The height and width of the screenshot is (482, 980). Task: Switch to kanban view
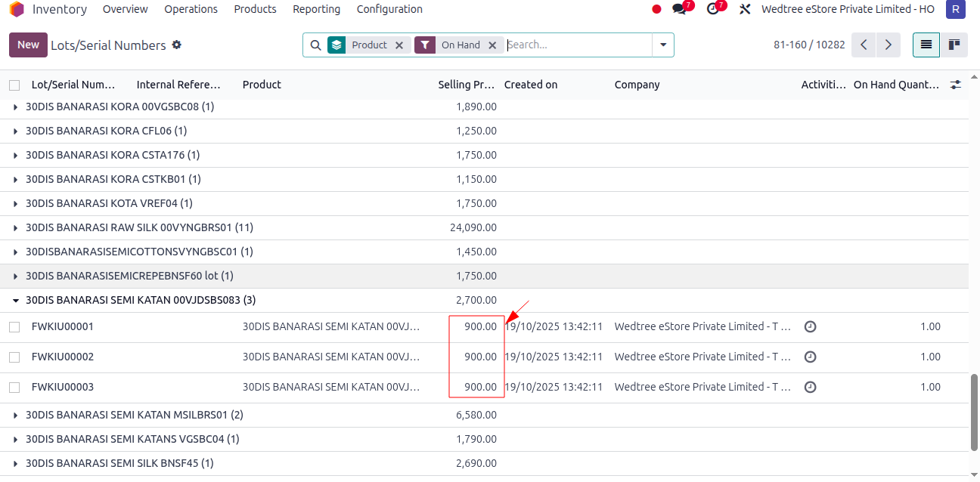click(x=954, y=45)
